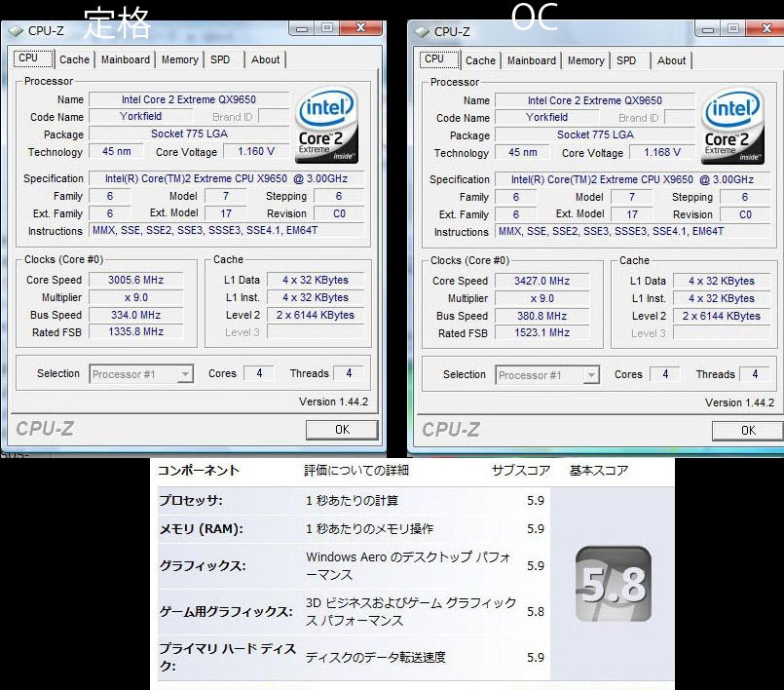This screenshot has width=784, height=690.
Task: Click the Intel Core 2 Extreme logo in right OC window
Action: pyautogui.click(x=732, y=126)
